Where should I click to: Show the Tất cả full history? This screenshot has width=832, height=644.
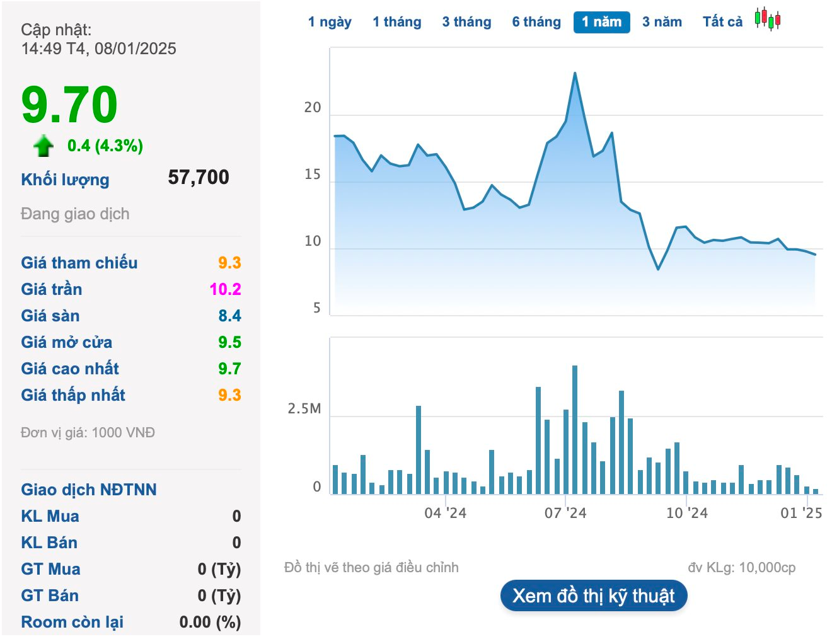click(722, 22)
